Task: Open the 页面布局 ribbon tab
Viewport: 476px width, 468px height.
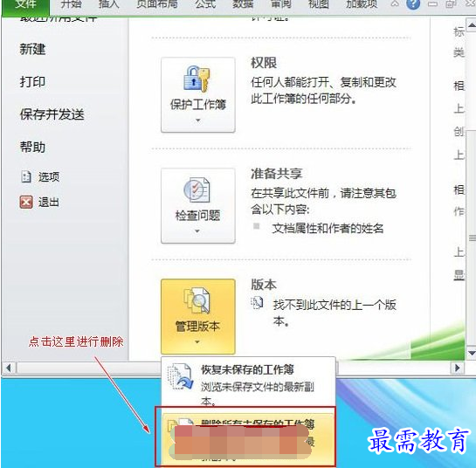Action: [157, 4]
